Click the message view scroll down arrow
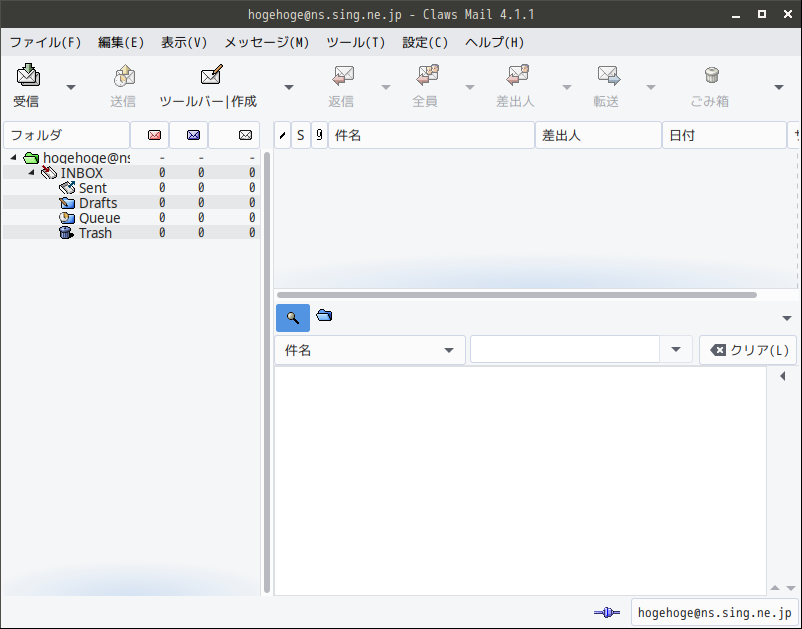 [791, 588]
